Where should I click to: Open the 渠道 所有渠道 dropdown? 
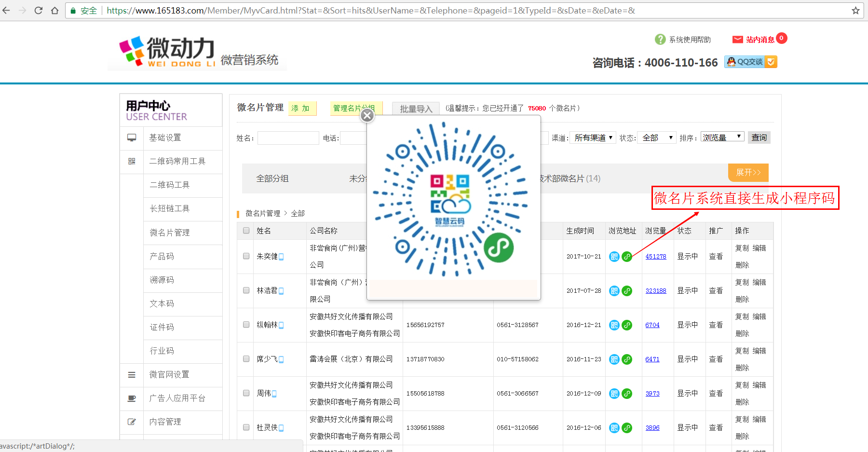593,138
